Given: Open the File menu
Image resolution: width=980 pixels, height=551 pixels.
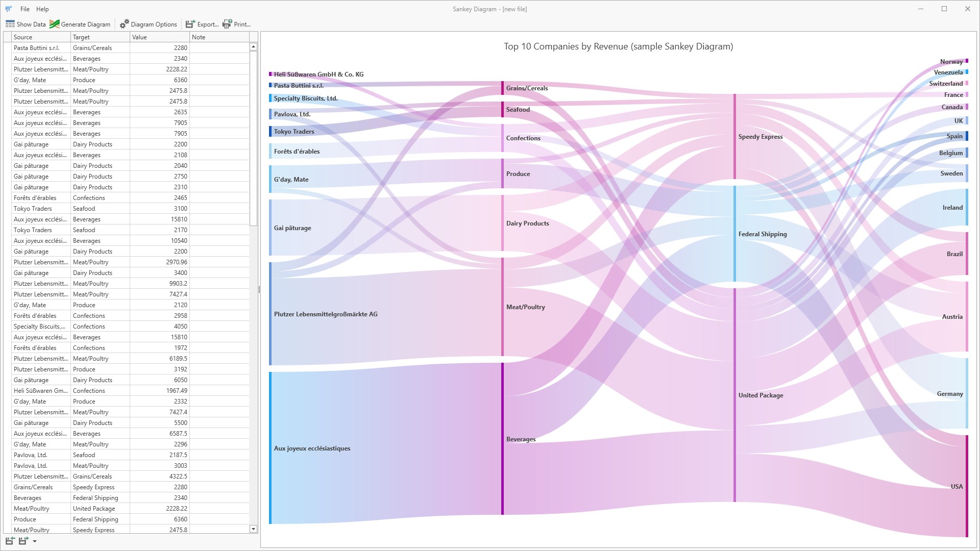Looking at the screenshot, I should point(24,9).
